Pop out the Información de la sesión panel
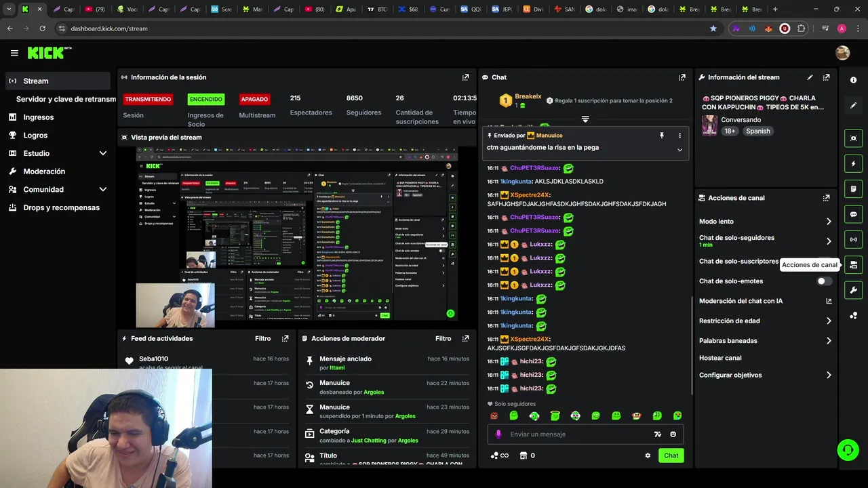Image resolution: width=868 pixels, height=488 pixels. point(465,77)
